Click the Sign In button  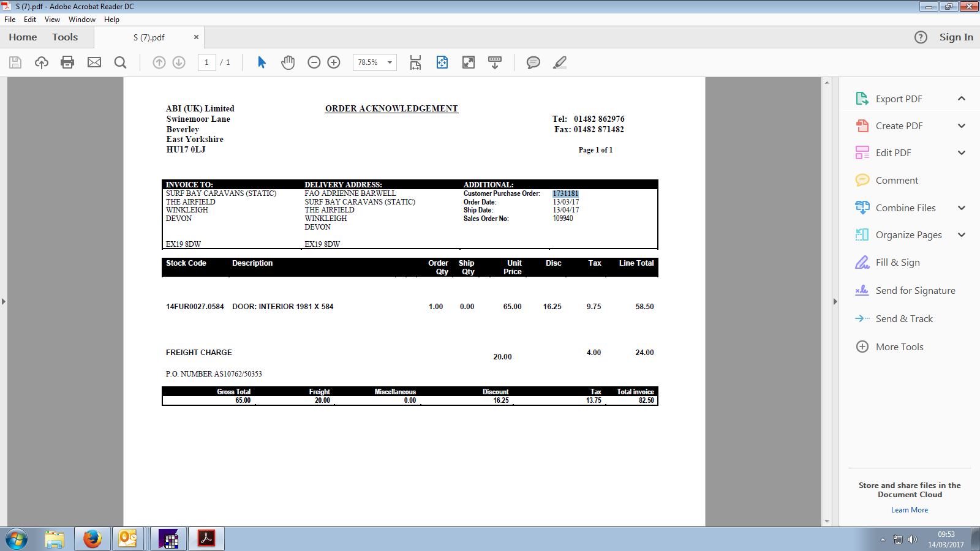tap(956, 37)
